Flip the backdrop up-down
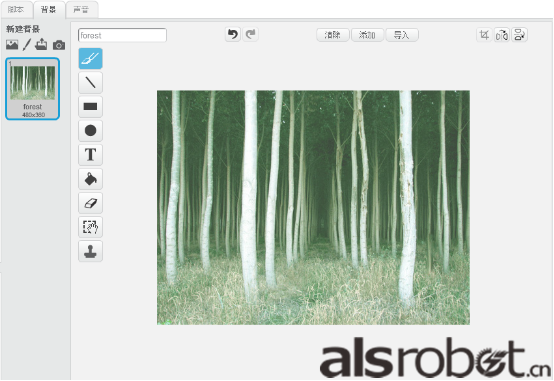Image resolution: width=554 pixels, height=381 pixels. click(519, 35)
